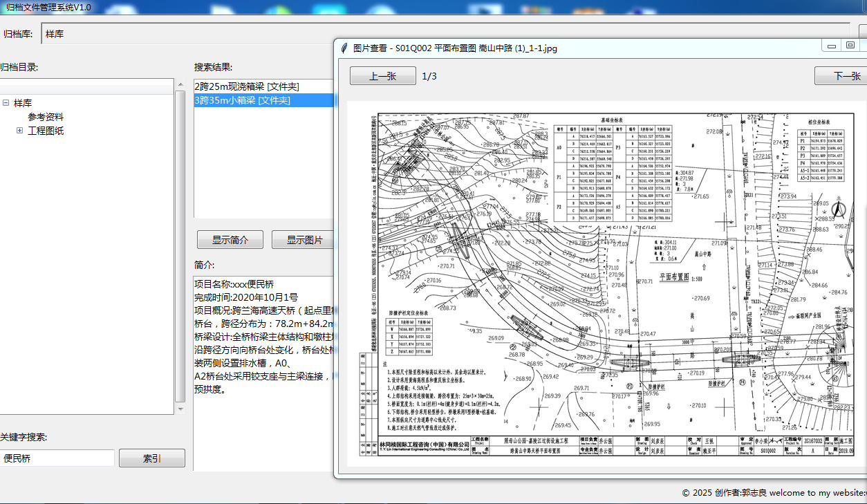This screenshot has width=867, height=504.
Task: Click the archive tree scrollbar up arrow
Action: pos(180,85)
